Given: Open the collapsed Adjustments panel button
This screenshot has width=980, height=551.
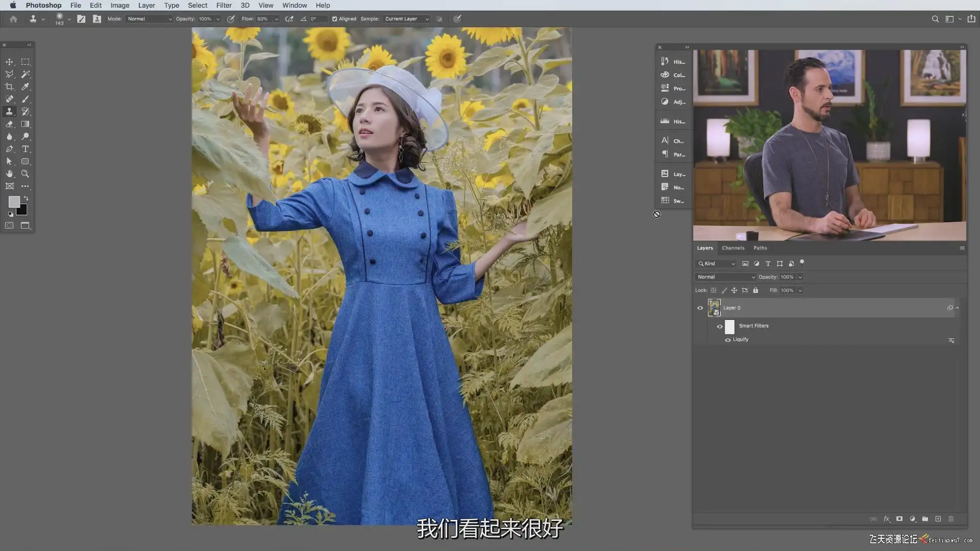Looking at the screenshot, I should [x=673, y=102].
